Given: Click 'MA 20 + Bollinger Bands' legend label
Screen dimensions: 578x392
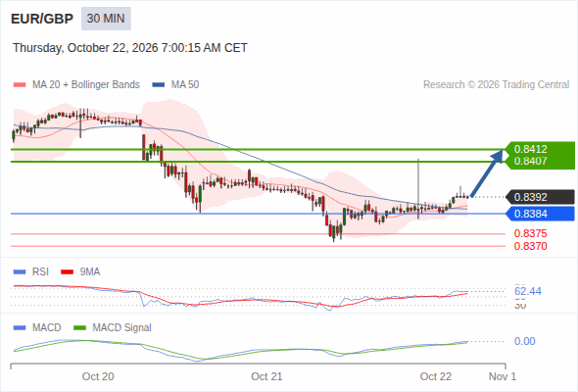Looking at the screenshot, I should [86, 85].
